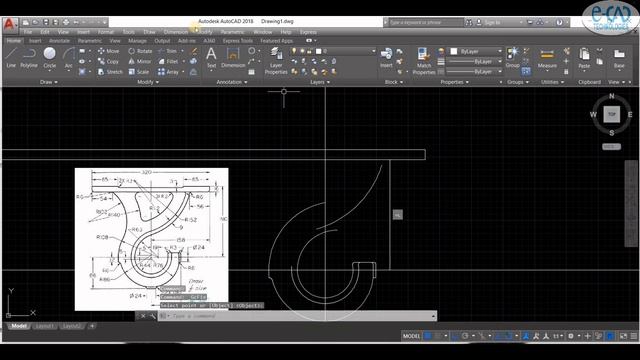640x360 pixels.
Task: Expand the Annotation panel
Action: (231, 82)
